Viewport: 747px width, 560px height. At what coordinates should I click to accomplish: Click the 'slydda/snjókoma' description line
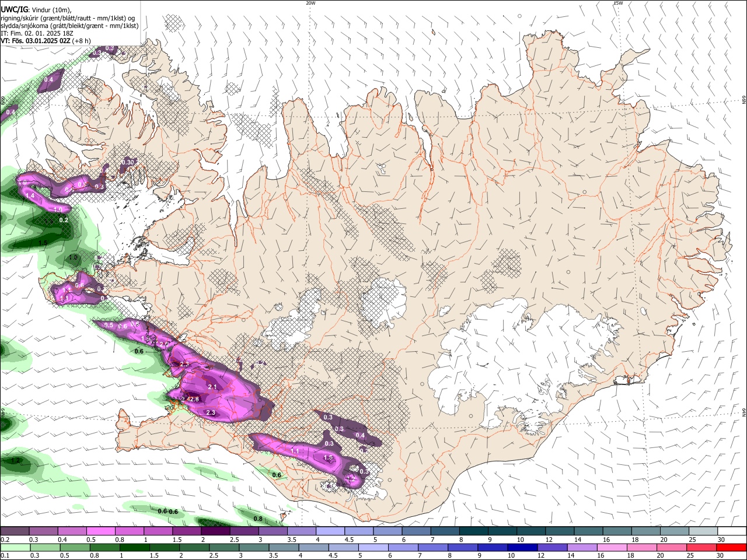click(x=69, y=26)
